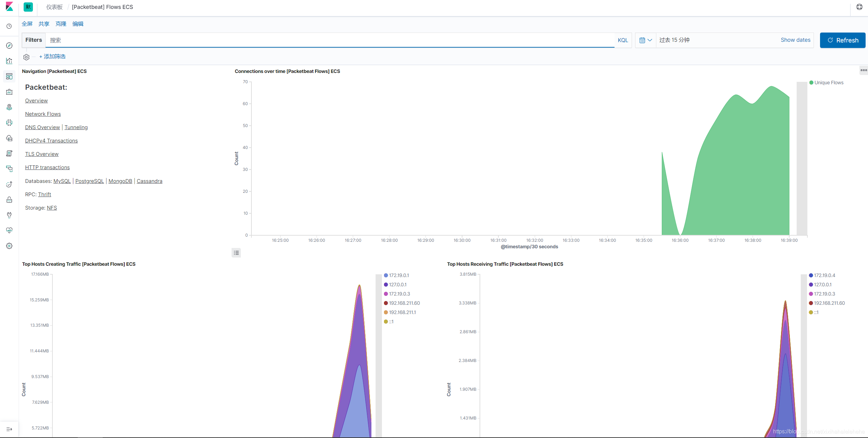Open the quick time range calendar dropdown
Image resolution: width=868 pixels, height=438 pixels.
click(646, 40)
